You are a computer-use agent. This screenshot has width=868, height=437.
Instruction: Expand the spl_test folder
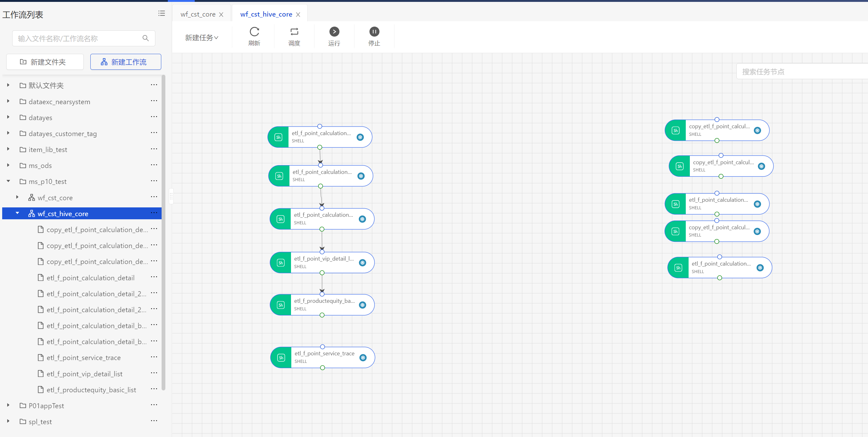[8, 421]
